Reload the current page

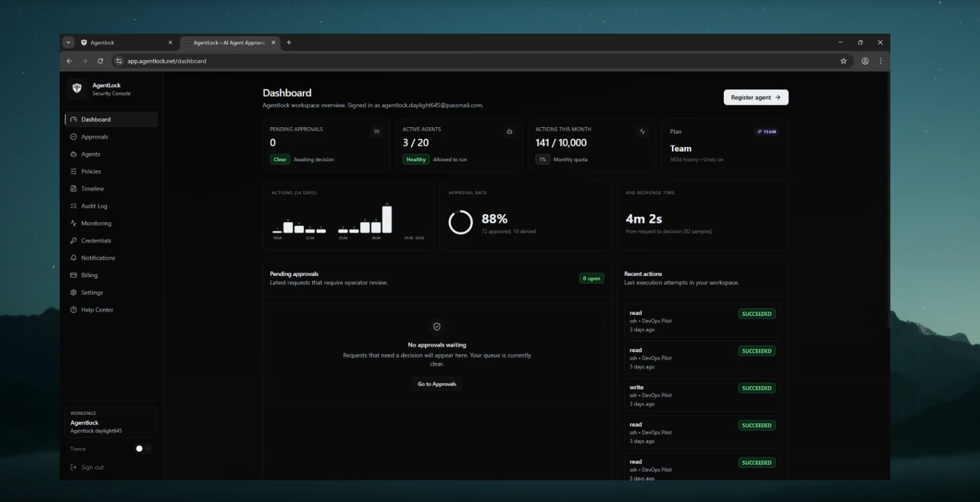click(100, 61)
